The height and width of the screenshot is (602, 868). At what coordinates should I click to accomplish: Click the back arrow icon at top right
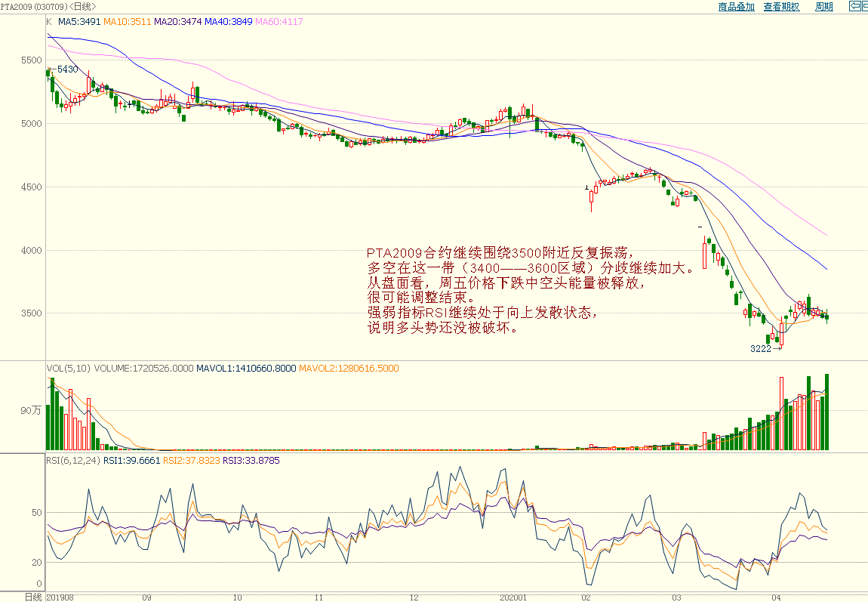(854, 6)
